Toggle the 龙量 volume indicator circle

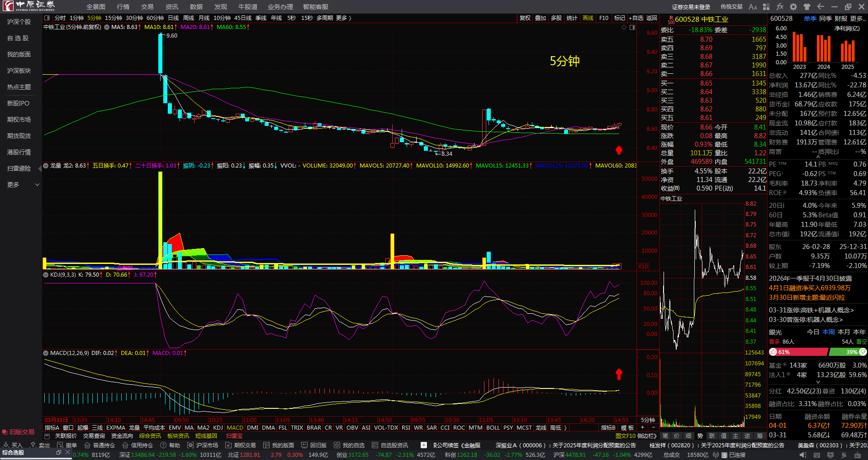[46, 166]
